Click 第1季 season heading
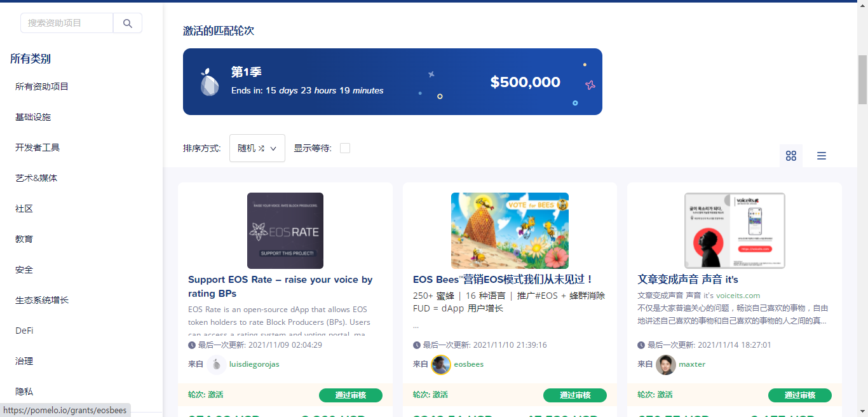This screenshot has height=417, width=868. coord(247,72)
